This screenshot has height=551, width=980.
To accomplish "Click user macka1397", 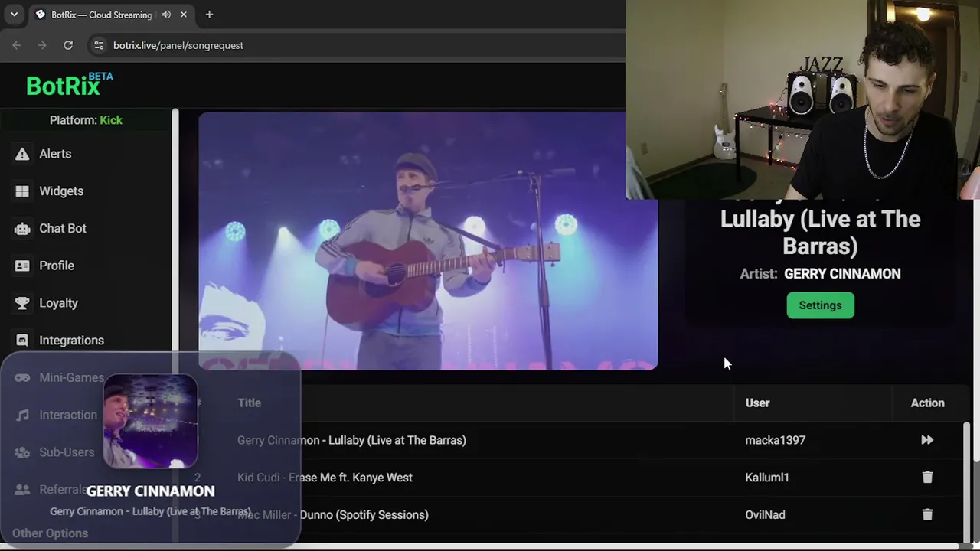I will tap(775, 440).
